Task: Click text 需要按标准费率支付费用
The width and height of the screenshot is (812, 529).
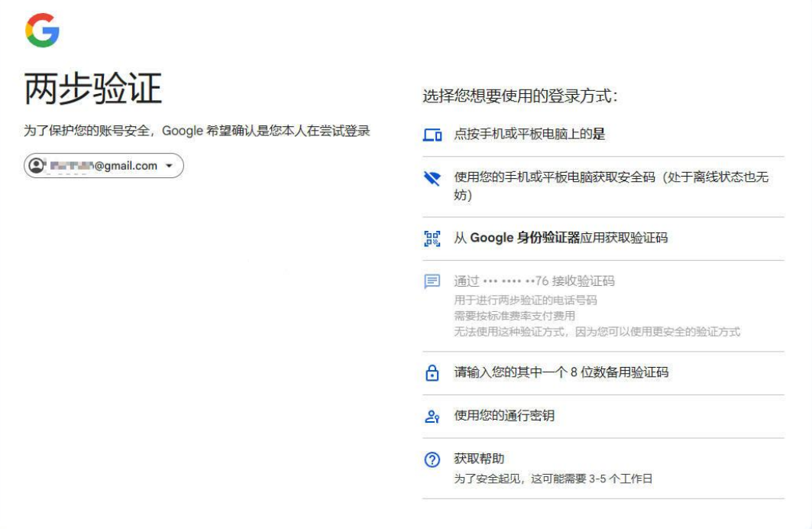Action: [514, 316]
